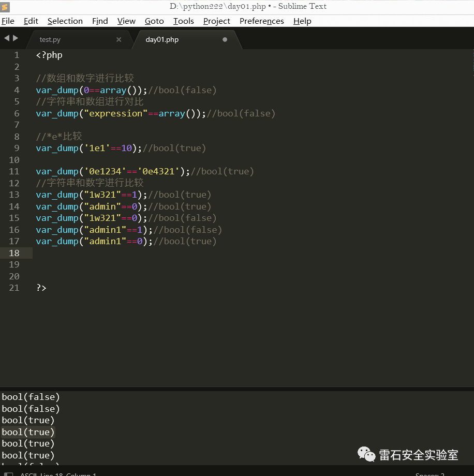474x476 pixels.
Task: Close the test.py tab
Action: 119,39
